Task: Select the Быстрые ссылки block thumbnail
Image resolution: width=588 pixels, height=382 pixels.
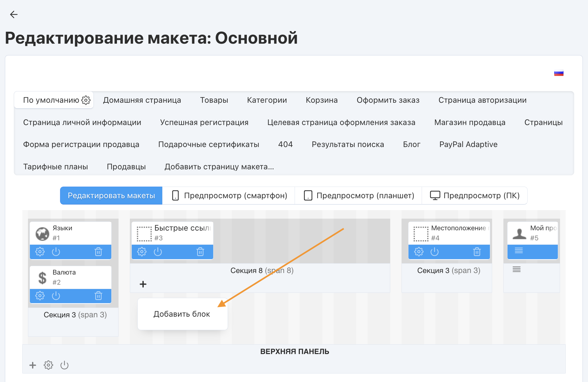Action: 144,234
